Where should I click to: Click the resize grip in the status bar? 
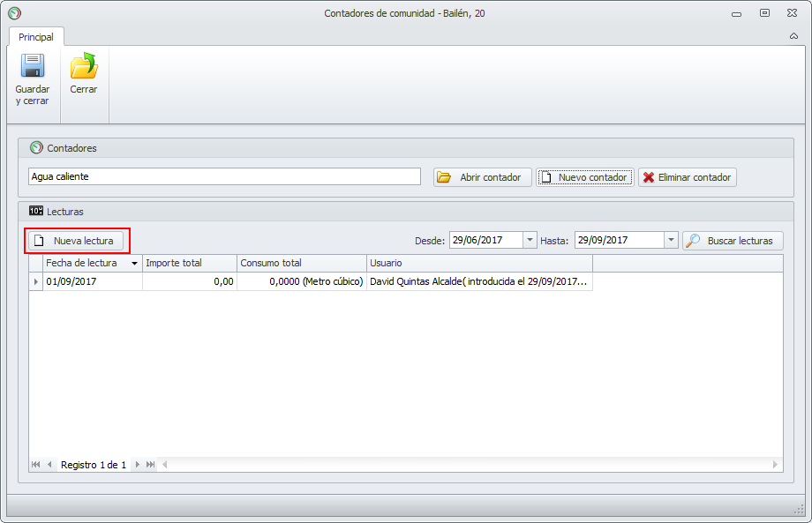click(799, 510)
